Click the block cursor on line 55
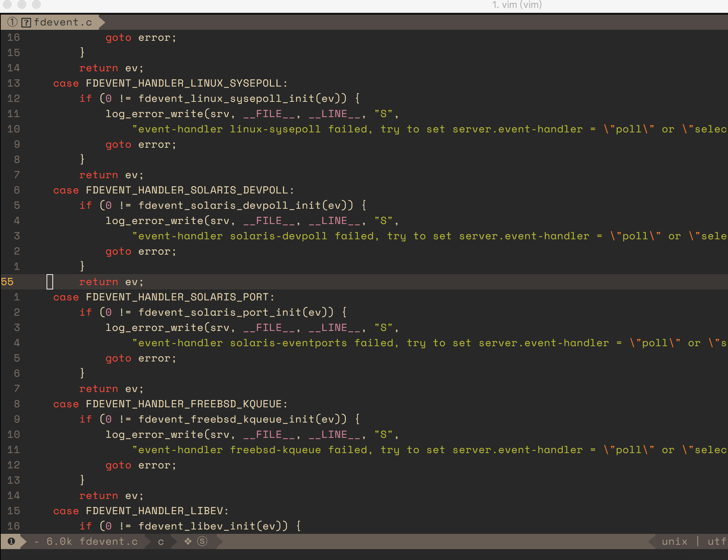This screenshot has height=560, width=728. tap(50, 282)
